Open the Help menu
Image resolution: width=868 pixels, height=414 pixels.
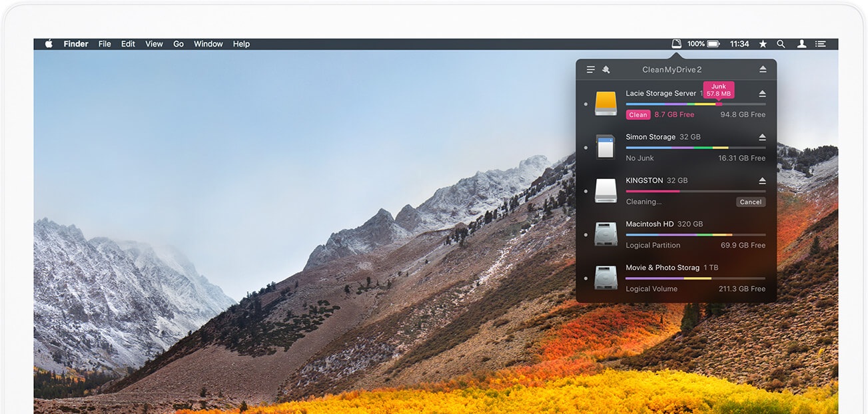pos(241,44)
